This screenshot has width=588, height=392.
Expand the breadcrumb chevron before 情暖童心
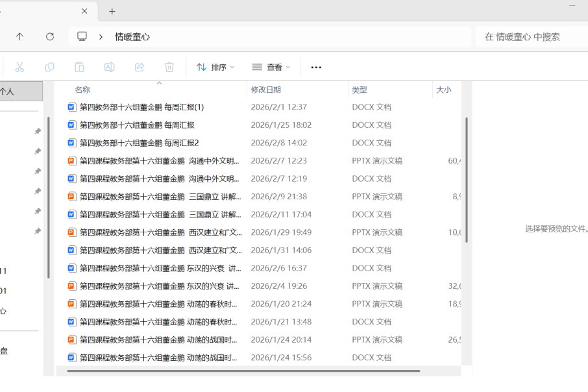pyautogui.click(x=101, y=37)
